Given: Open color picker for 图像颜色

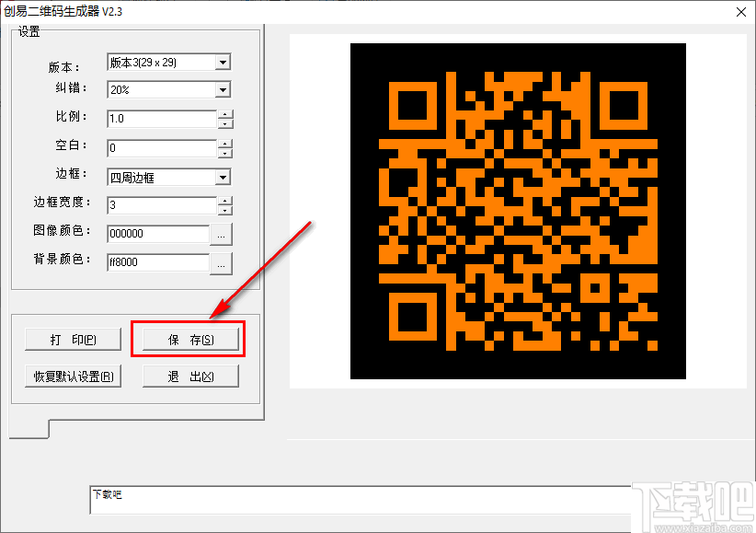Looking at the screenshot, I should (222, 235).
